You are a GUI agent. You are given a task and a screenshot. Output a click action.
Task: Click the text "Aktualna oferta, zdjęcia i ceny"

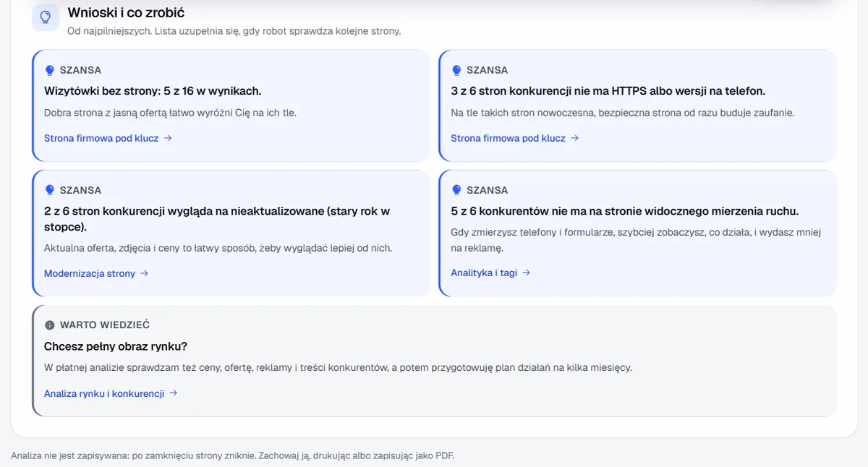[x=218, y=248]
